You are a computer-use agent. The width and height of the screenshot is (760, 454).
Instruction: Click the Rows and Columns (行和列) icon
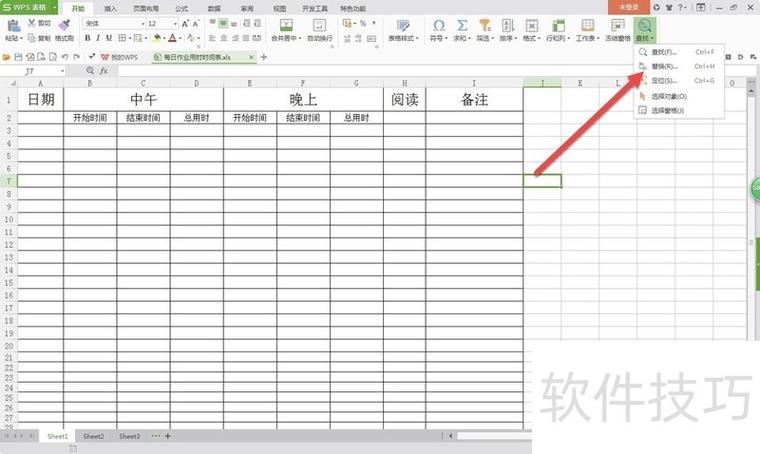pos(558,25)
